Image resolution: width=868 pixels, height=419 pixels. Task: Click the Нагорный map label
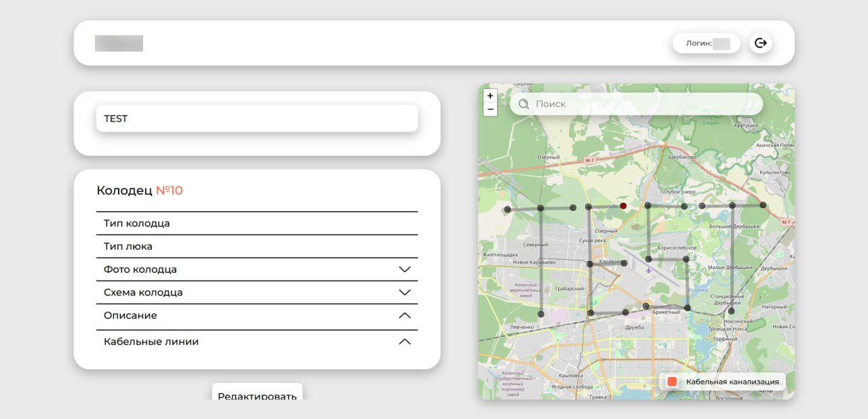[x=774, y=307]
